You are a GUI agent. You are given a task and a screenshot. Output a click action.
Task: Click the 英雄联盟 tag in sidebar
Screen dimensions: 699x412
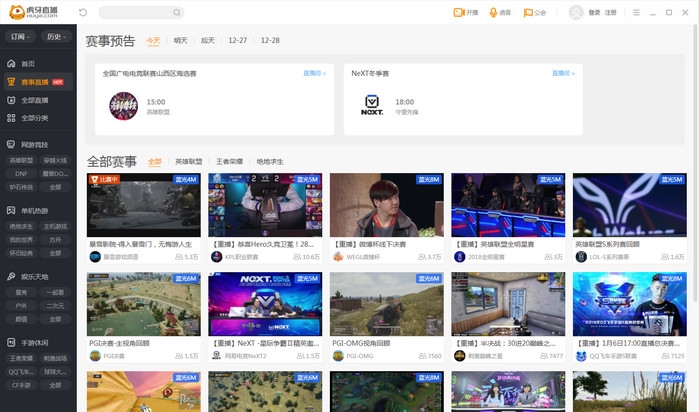21,161
